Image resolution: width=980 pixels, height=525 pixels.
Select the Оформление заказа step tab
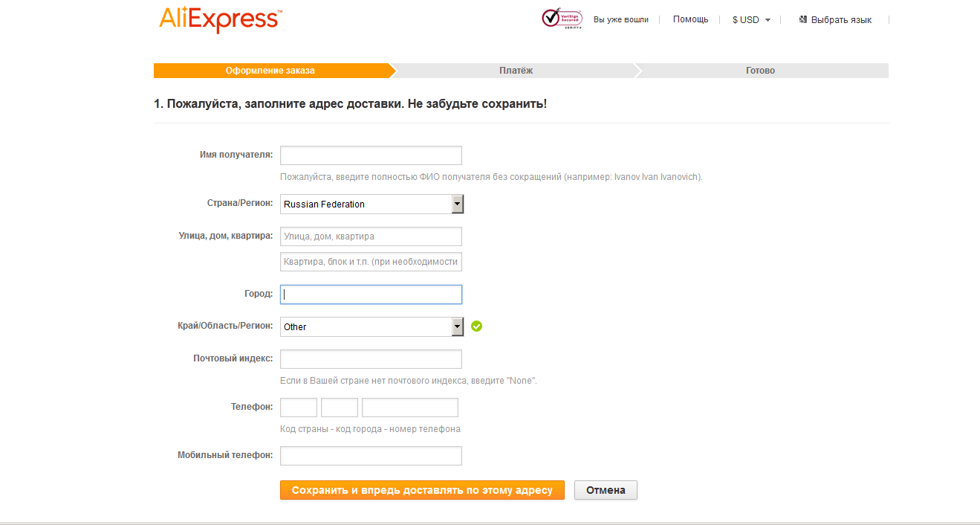(x=270, y=71)
